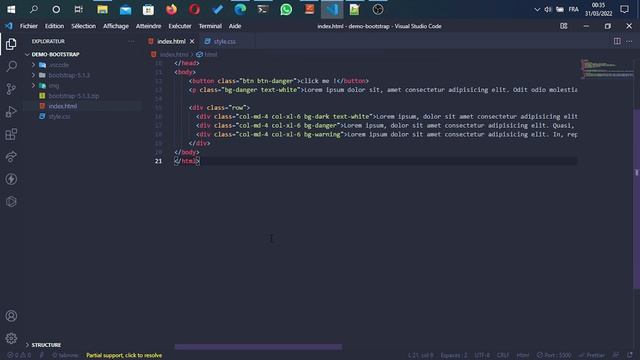Click the html breadcrumb element
The width and height of the screenshot is (640, 360).
[207, 54]
